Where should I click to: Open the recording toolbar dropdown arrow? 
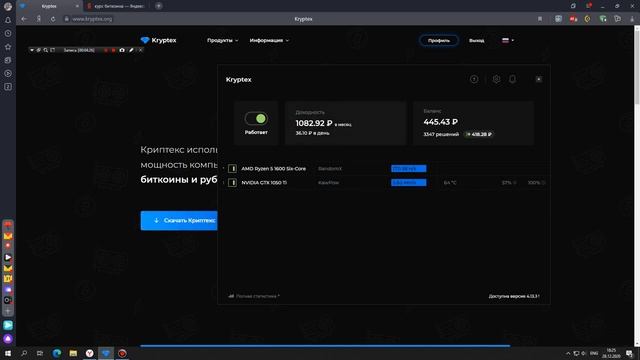click(32, 50)
